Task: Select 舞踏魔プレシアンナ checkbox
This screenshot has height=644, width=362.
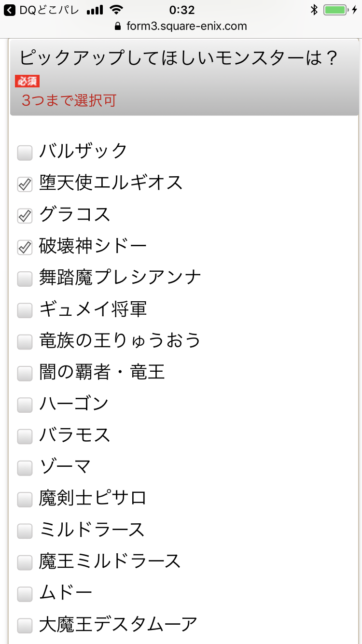Action: coord(25,279)
